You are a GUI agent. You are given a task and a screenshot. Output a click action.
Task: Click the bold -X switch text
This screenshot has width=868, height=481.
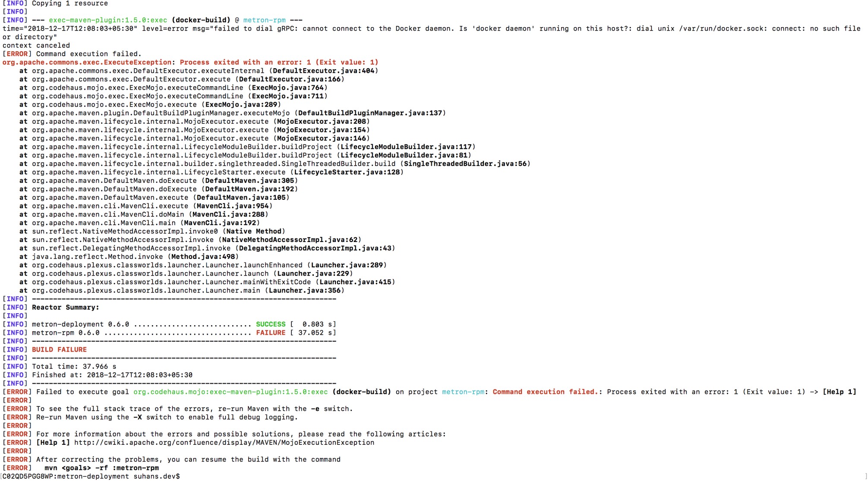137,417
